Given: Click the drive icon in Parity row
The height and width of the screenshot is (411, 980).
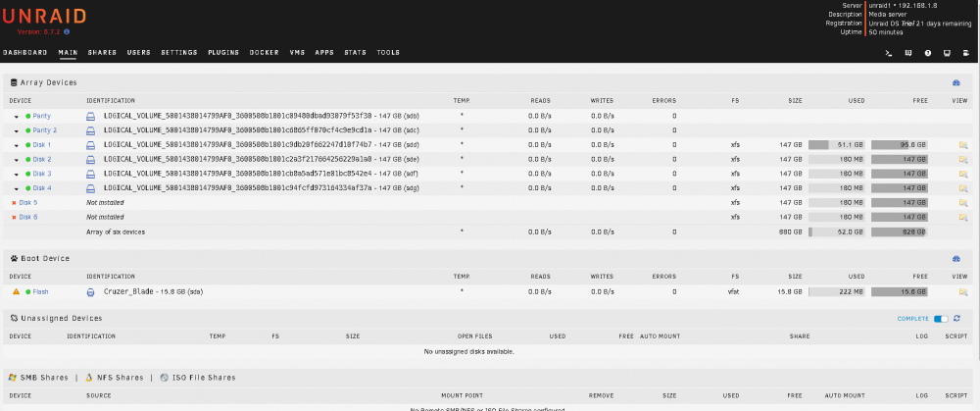Looking at the screenshot, I should coord(90,117).
